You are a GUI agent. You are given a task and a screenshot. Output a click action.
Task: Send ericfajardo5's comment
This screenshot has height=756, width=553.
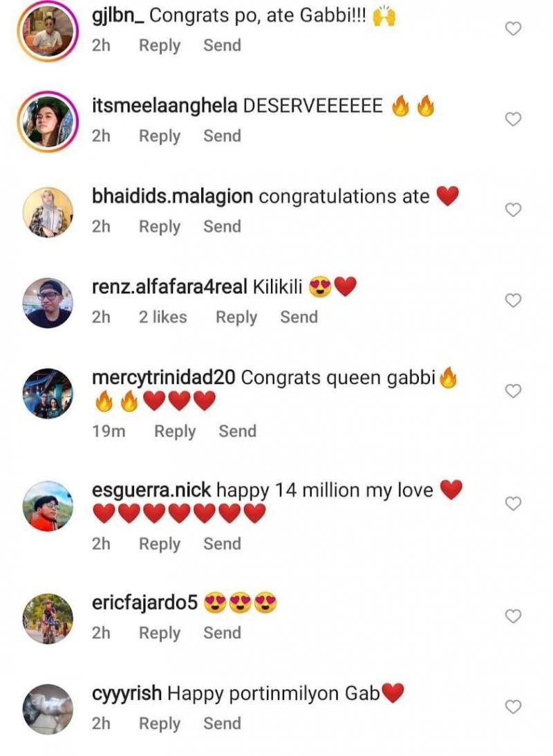[x=222, y=634]
